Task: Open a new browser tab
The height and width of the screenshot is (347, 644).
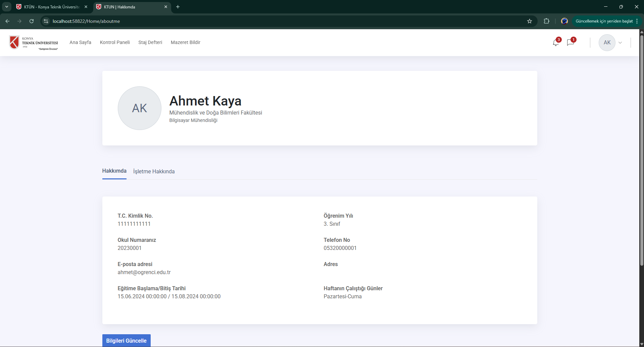Action: tap(178, 7)
